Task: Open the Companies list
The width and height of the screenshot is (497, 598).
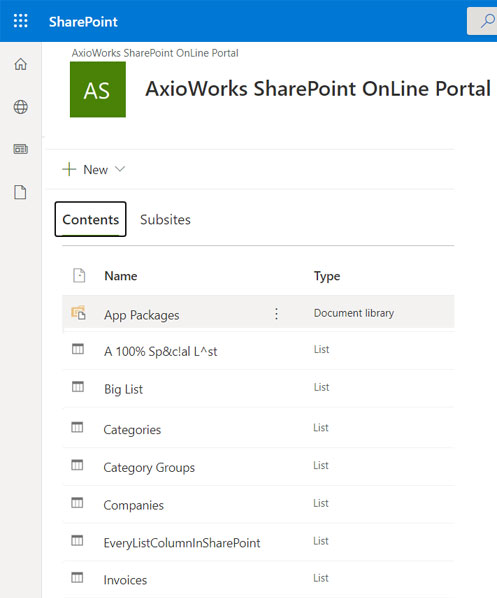Action: click(x=133, y=505)
